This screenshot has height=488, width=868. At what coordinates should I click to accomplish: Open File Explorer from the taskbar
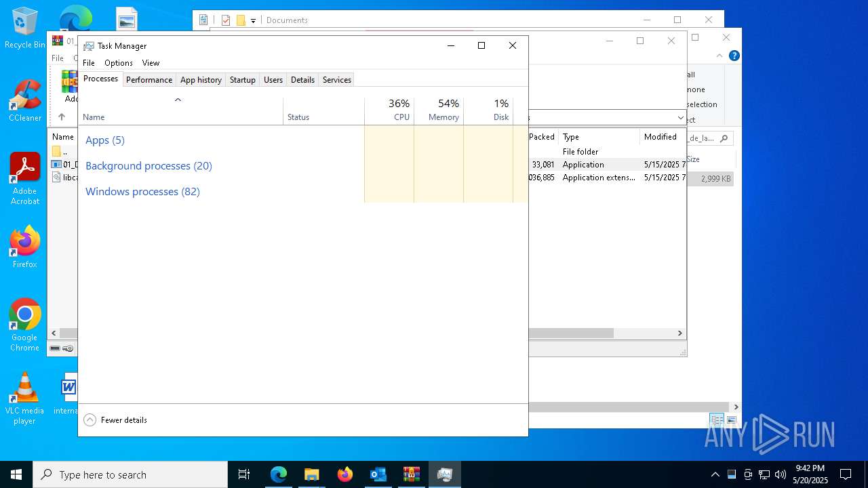point(311,474)
